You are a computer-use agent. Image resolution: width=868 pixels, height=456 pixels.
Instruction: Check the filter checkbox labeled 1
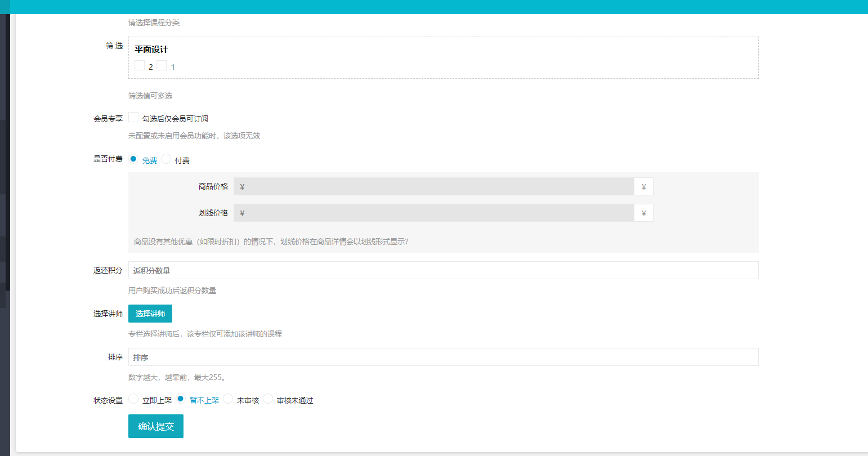pos(162,65)
